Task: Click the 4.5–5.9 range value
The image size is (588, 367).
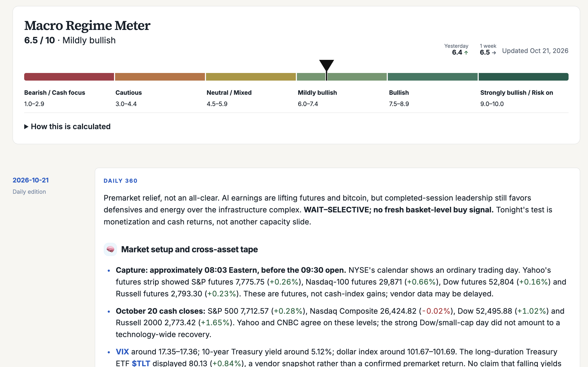Action: pos(217,104)
